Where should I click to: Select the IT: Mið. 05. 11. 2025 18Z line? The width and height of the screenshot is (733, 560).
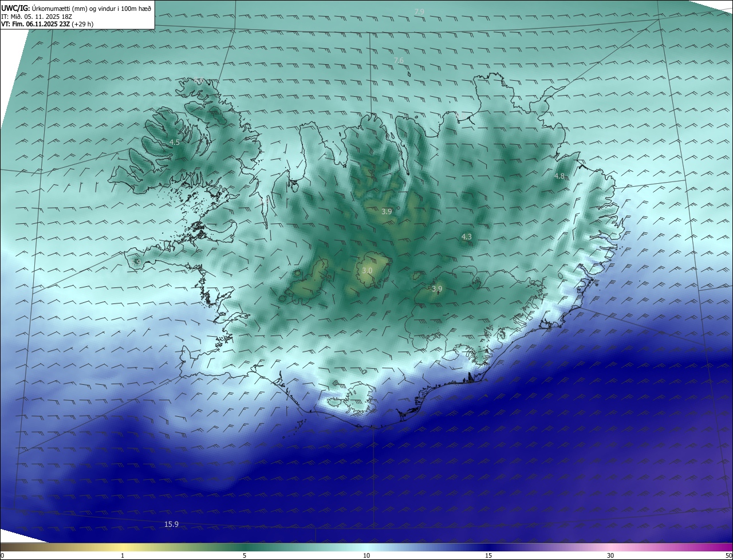[x=37, y=17]
